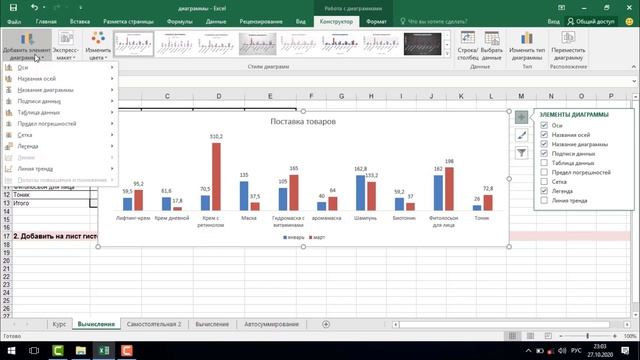
Task: Open the Курс sheet tab
Action: (59, 324)
